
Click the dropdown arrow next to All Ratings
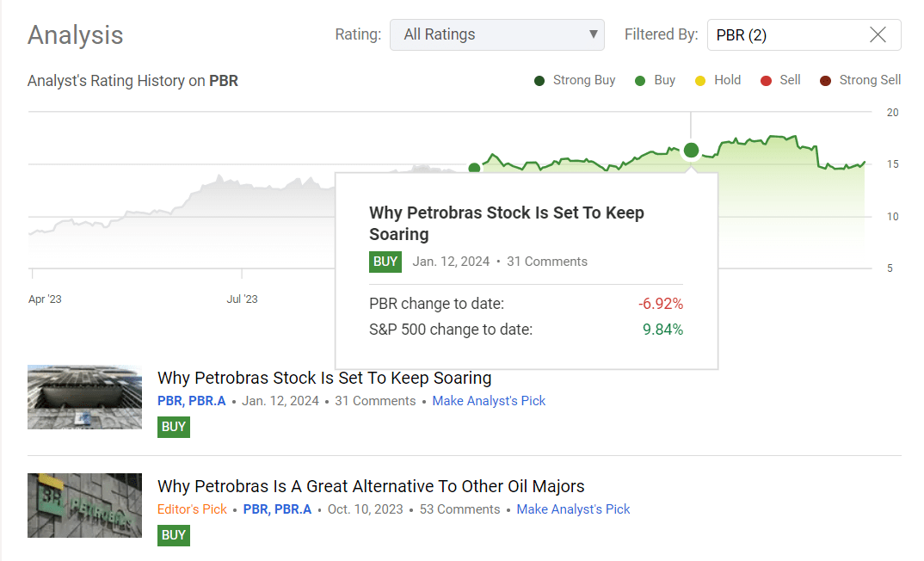coord(592,34)
